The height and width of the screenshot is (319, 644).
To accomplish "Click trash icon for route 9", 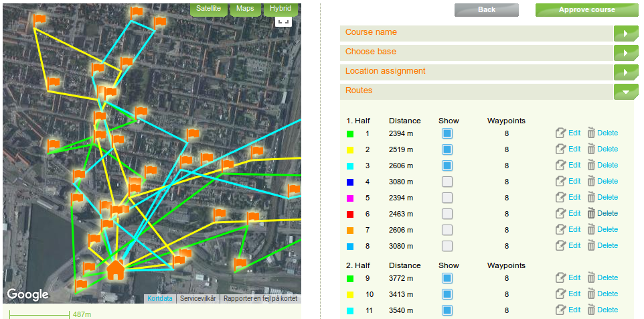I will pyautogui.click(x=591, y=278).
